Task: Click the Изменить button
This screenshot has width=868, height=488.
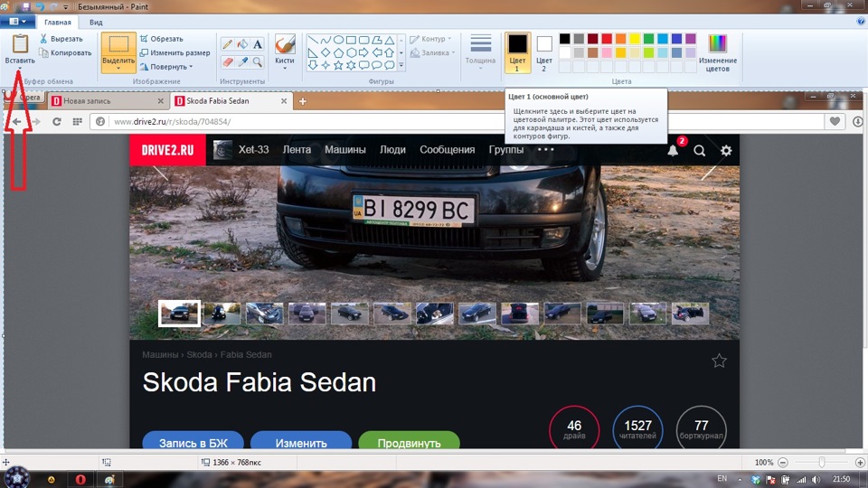Action: (x=301, y=440)
